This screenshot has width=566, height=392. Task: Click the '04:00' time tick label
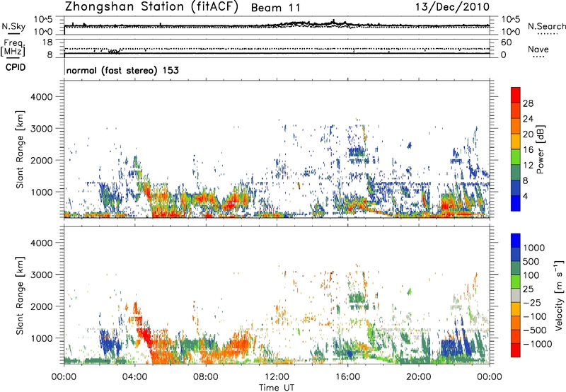click(x=134, y=377)
